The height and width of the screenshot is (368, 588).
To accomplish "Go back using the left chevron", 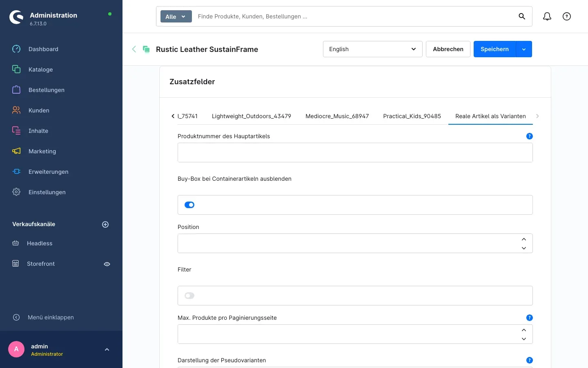I will click(x=134, y=49).
